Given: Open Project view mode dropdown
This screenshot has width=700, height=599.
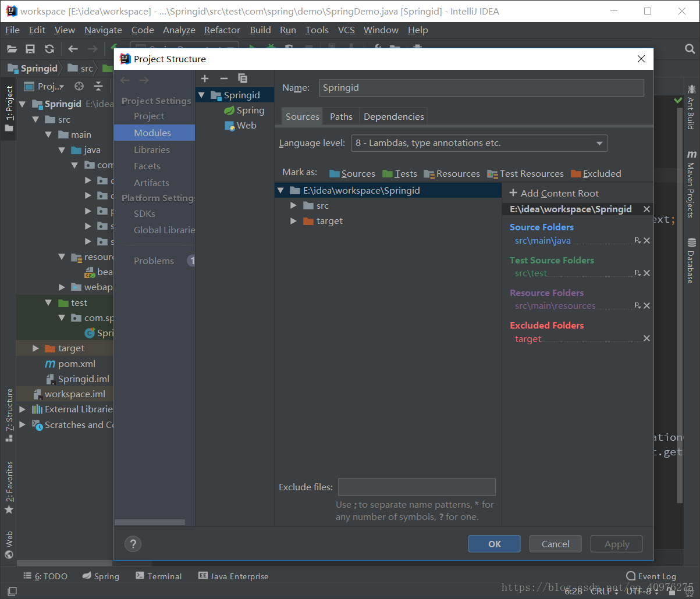Looking at the screenshot, I should click(x=45, y=86).
